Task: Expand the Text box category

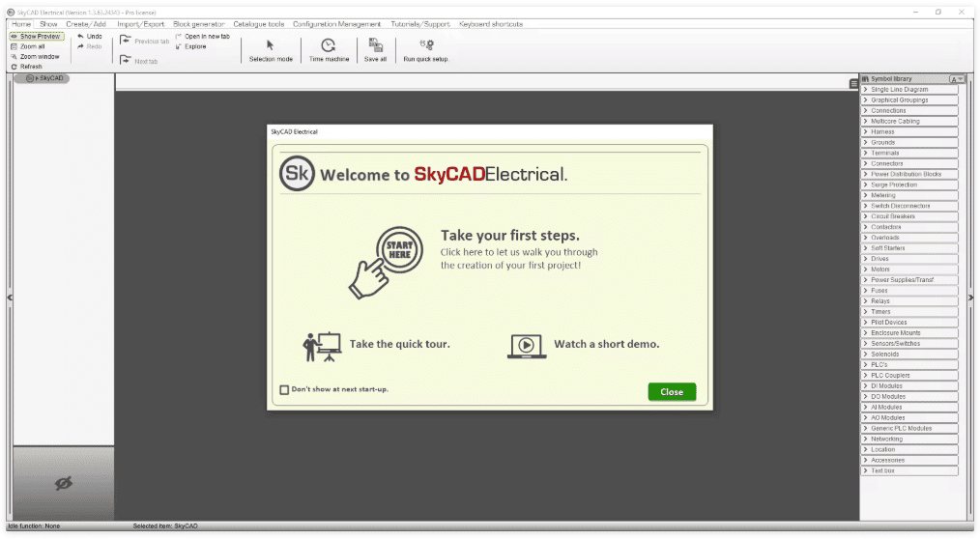Action: 909,471
